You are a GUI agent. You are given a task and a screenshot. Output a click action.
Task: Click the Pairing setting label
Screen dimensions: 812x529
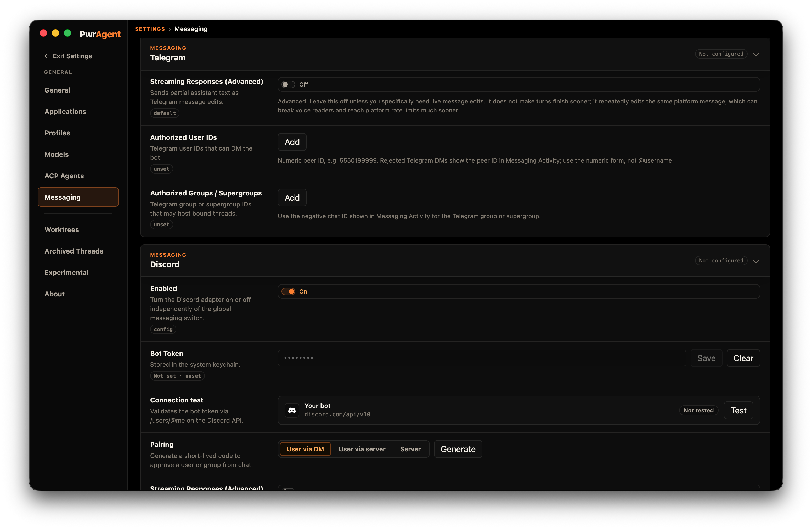[161, 445]
